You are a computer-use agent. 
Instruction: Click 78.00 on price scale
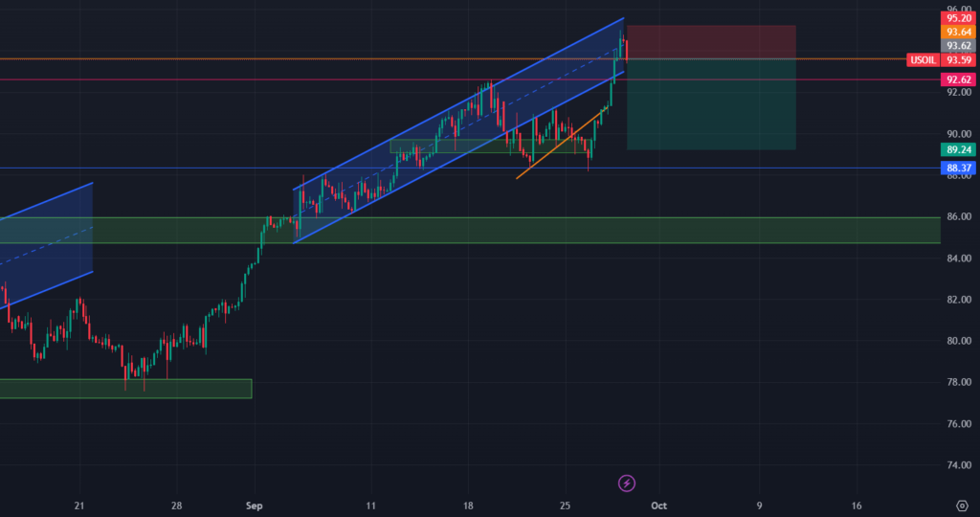click(959, 382)
